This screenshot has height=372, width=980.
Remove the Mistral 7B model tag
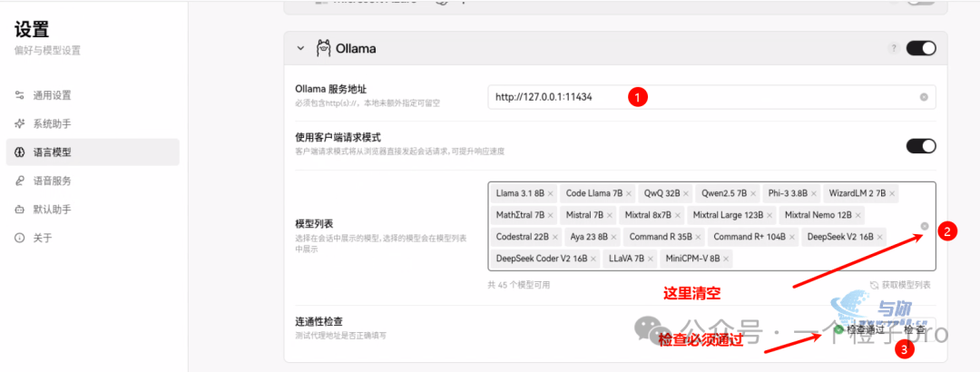click(x=609, y=215)
